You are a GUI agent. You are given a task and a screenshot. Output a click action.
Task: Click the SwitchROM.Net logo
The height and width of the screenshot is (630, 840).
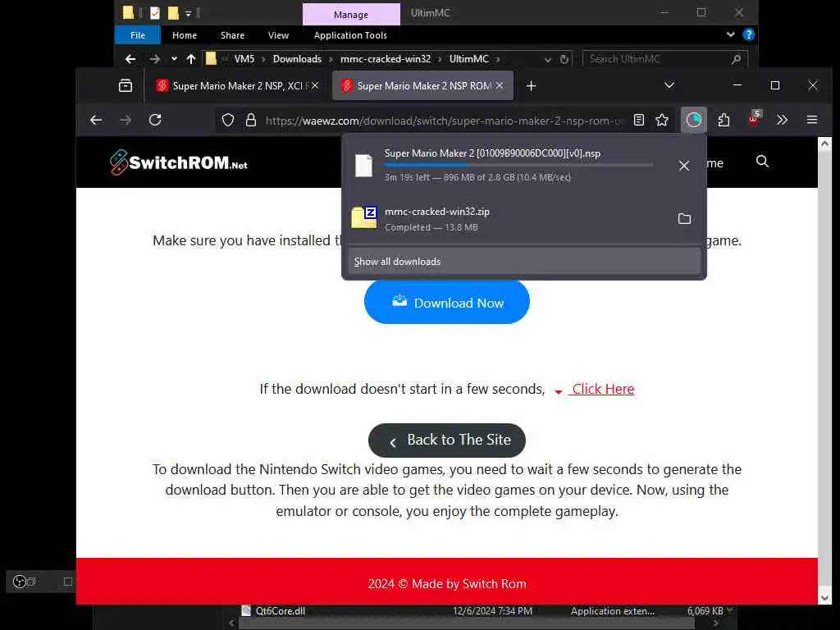[179, 162]
